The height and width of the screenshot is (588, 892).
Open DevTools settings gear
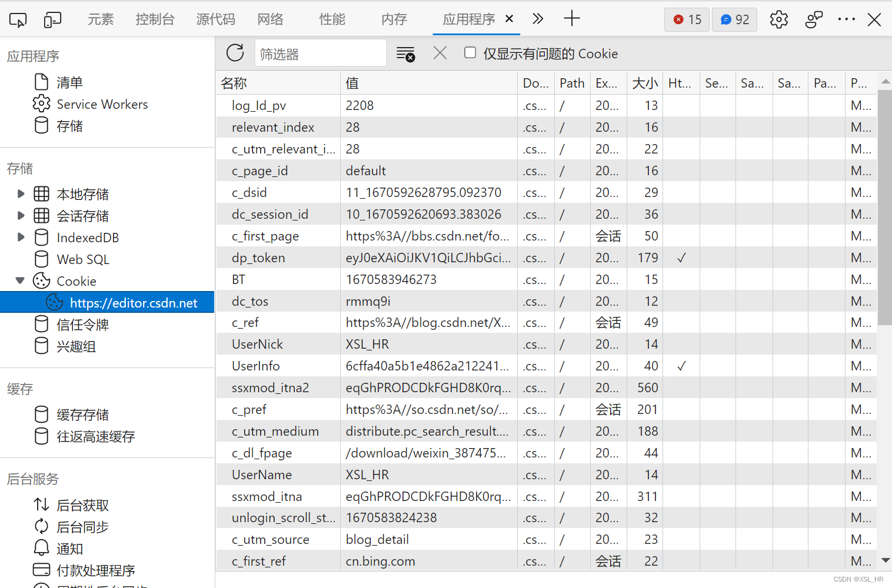point(779,19)
